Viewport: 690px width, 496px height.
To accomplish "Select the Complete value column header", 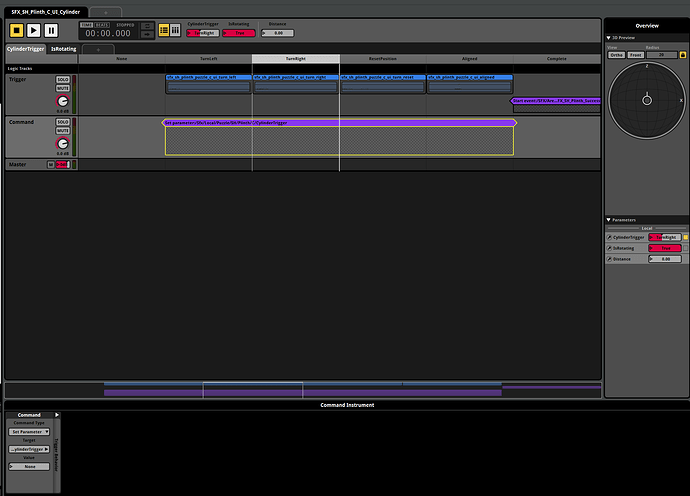I will (x=557, y=59).
